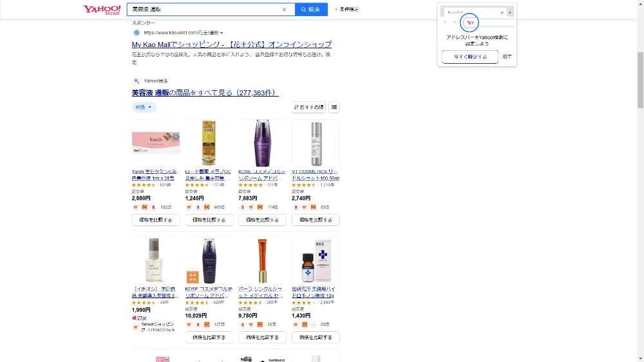Click Rakuten R icon under 7,683円

(x=242, y=207)
